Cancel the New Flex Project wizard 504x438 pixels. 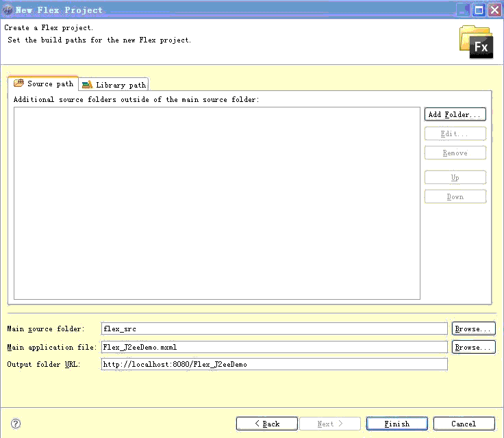coord(464,424)
